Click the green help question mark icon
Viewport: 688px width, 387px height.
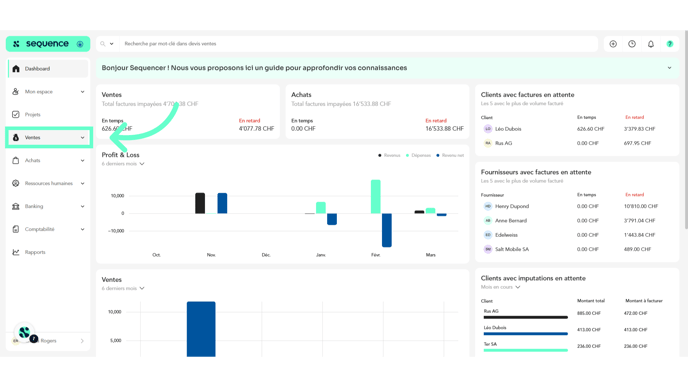[x=670, y=44]
